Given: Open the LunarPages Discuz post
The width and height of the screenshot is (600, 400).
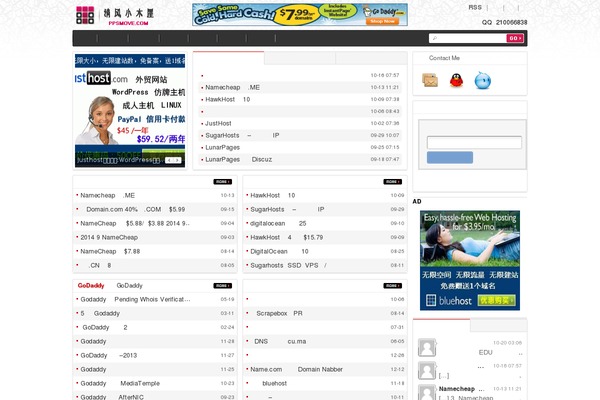Looking at the screenshot, I should tap(238, 159).
